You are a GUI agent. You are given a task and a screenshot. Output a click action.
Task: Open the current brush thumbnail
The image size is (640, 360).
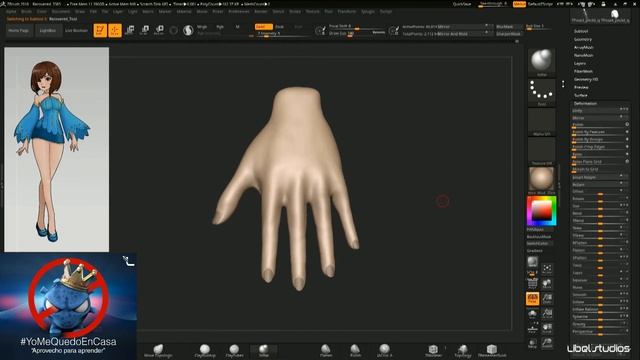(x=542, y=61)
